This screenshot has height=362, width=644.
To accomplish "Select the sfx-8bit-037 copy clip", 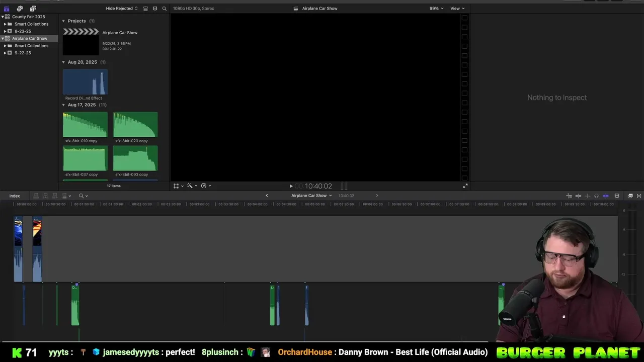I will (x=85, y=158).
